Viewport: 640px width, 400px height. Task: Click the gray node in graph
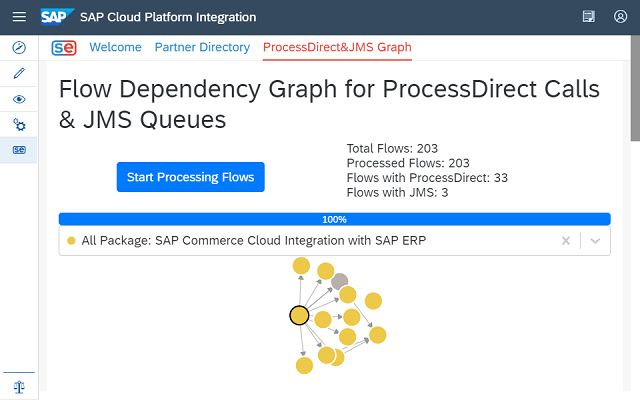[x=340, y=281]
